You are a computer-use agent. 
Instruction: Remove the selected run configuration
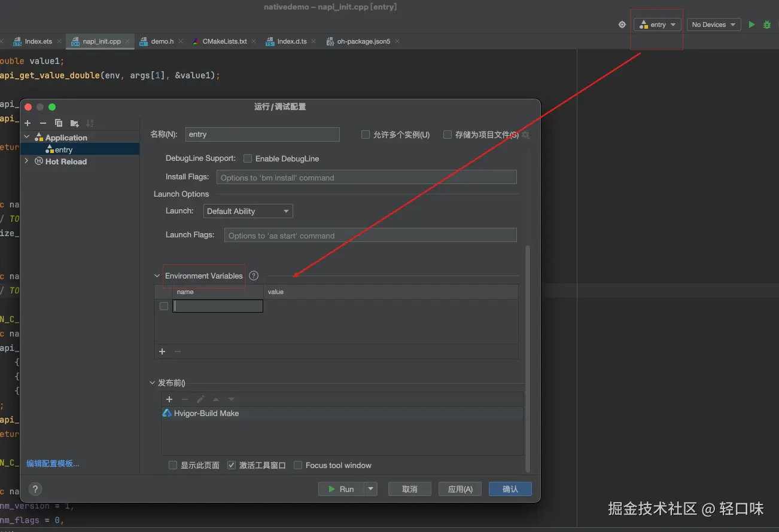(x=43, y=123)
